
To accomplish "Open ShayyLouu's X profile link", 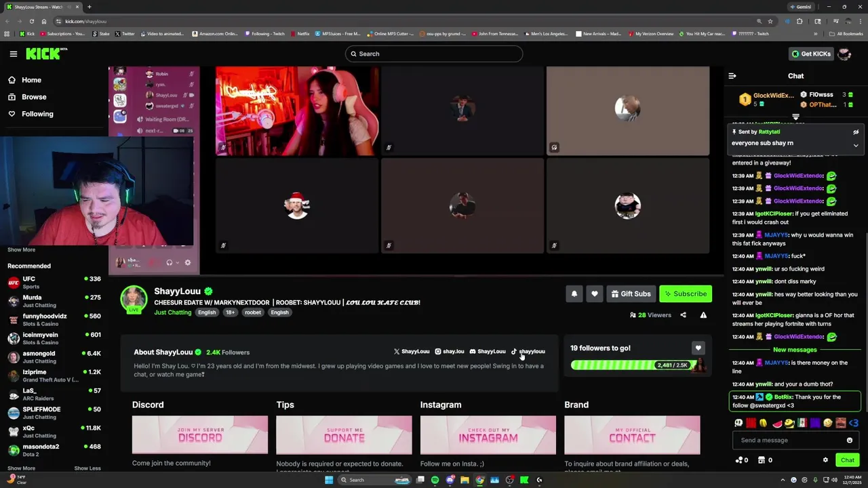I will click(412, 352).
